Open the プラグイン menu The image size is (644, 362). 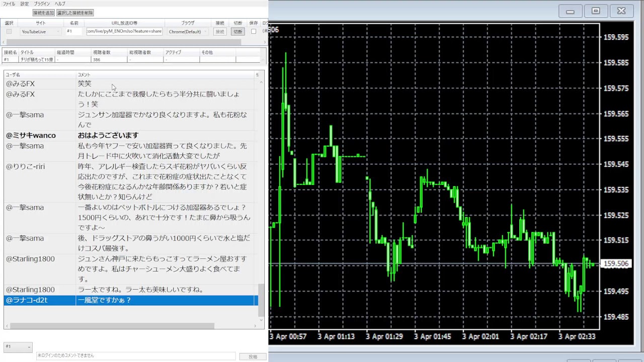pyautogui.click(x=42, y=4)
